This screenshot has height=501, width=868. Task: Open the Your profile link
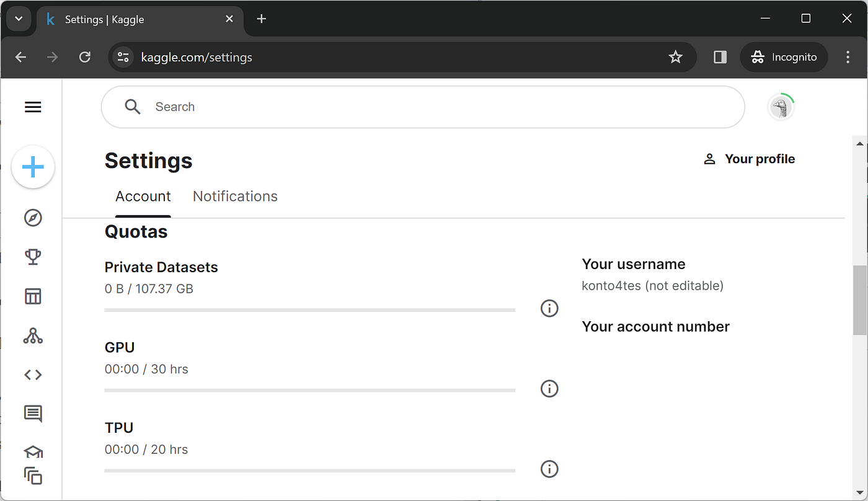point(749,159)
